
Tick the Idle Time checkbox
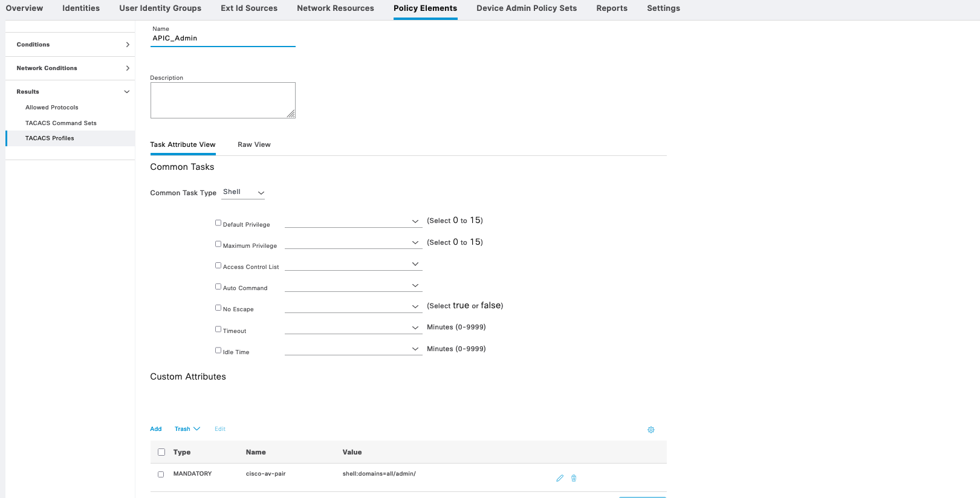point(218,351)
